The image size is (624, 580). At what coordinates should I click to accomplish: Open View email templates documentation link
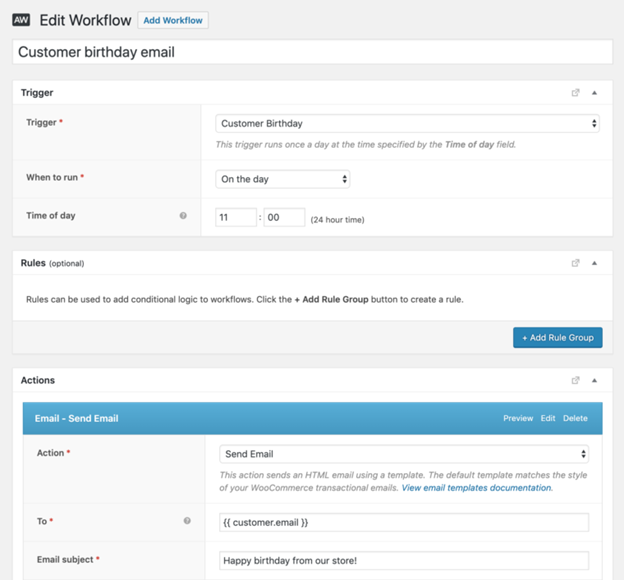click(x=476, y=488)
